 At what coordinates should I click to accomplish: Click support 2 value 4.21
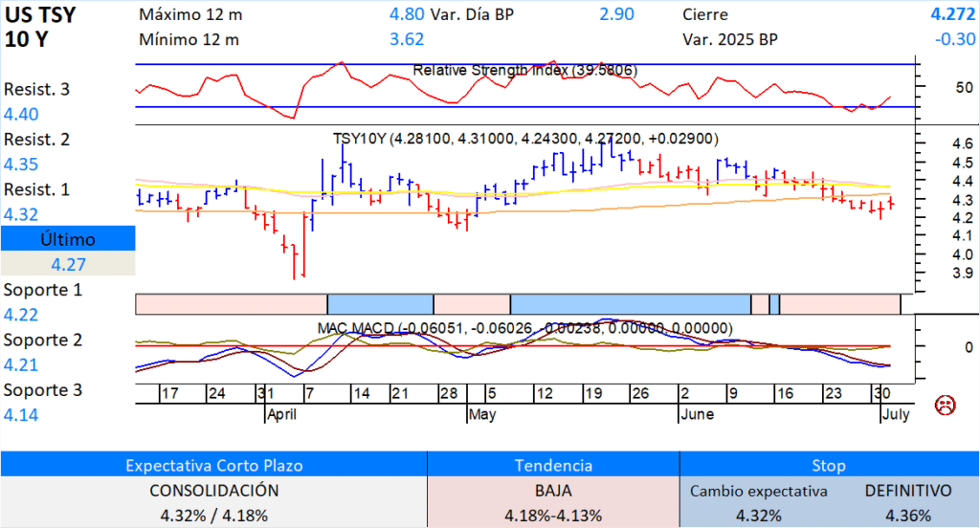click(21, 364)
